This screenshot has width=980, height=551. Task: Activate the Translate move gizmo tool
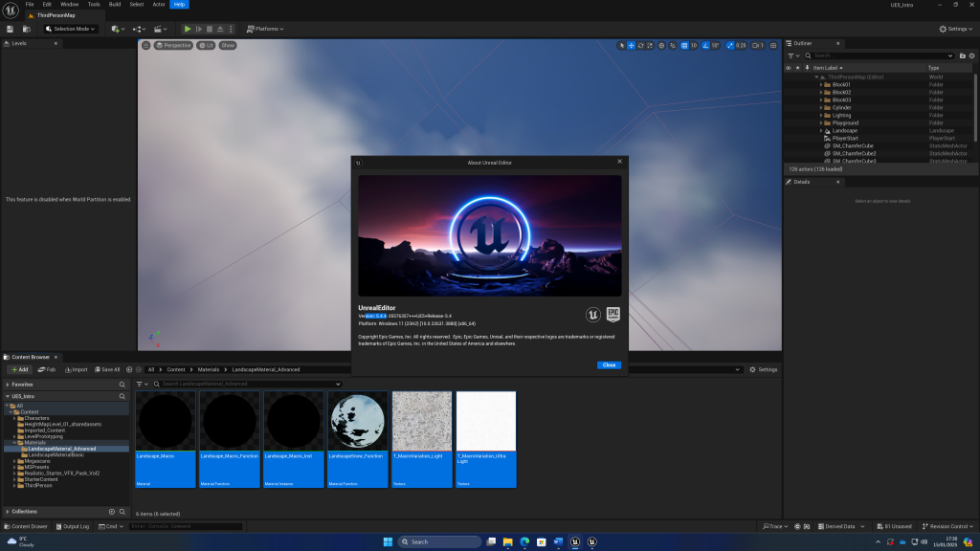(632, 46)
